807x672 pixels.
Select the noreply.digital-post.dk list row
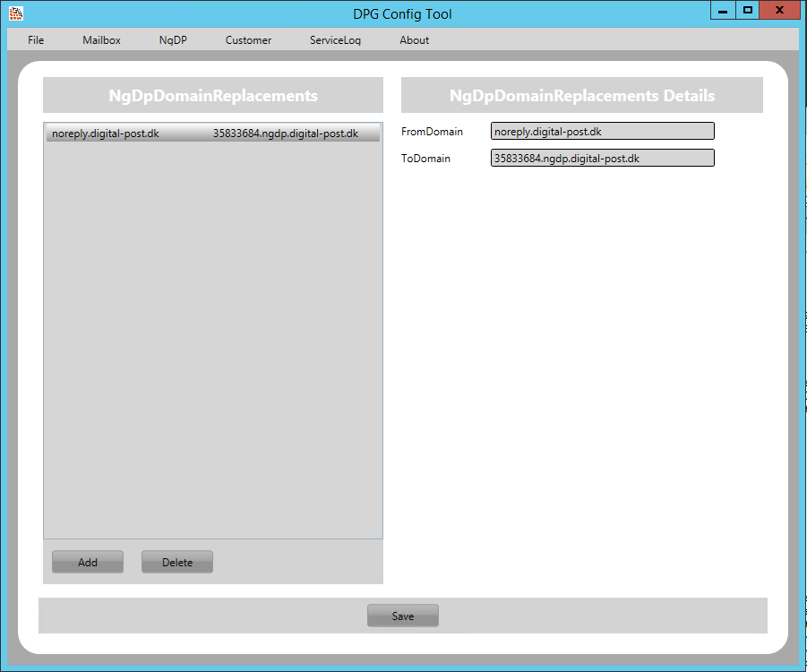click(213, 134)
